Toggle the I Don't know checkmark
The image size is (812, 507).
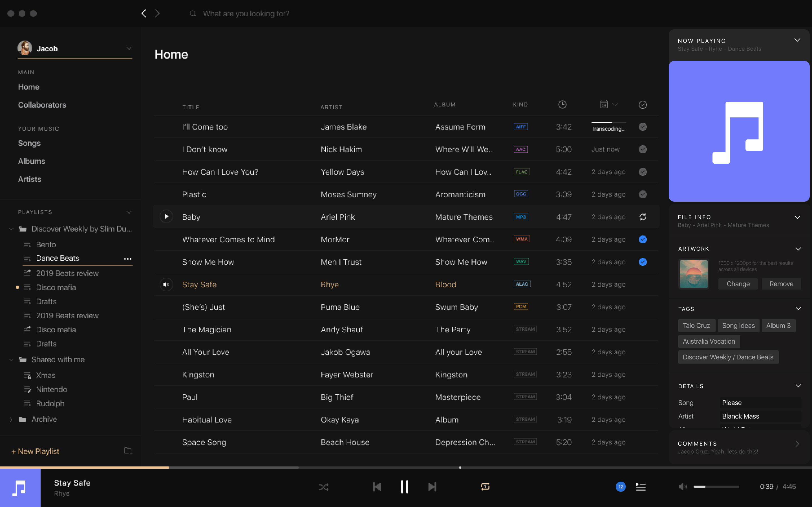(643, 149)
